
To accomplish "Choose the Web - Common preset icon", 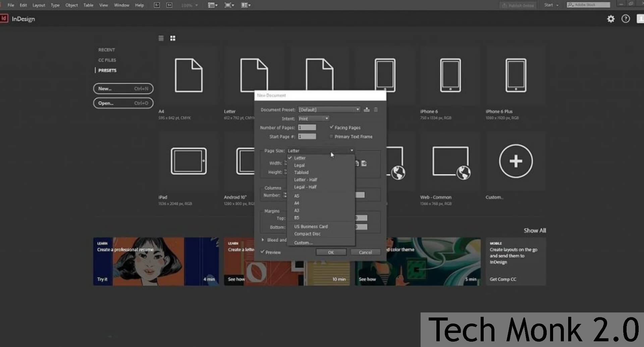I will click(x=451, y=163).
